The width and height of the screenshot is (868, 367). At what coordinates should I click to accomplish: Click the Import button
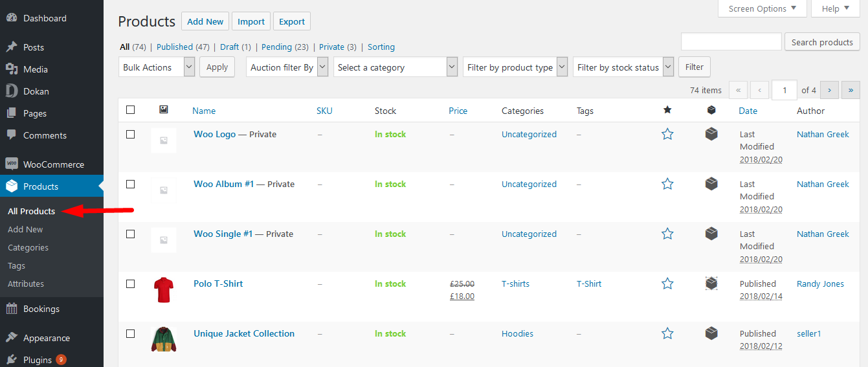click(251, 21)
